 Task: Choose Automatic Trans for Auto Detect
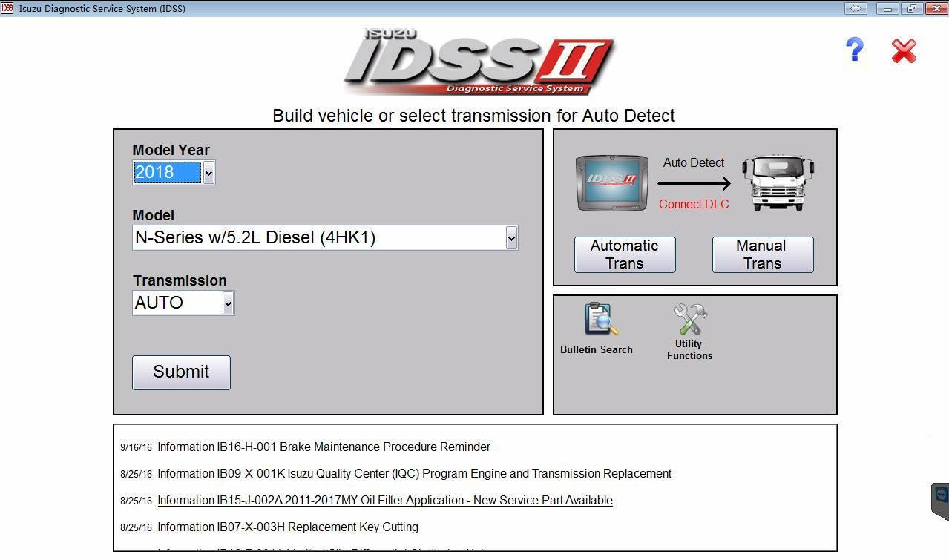625,254
